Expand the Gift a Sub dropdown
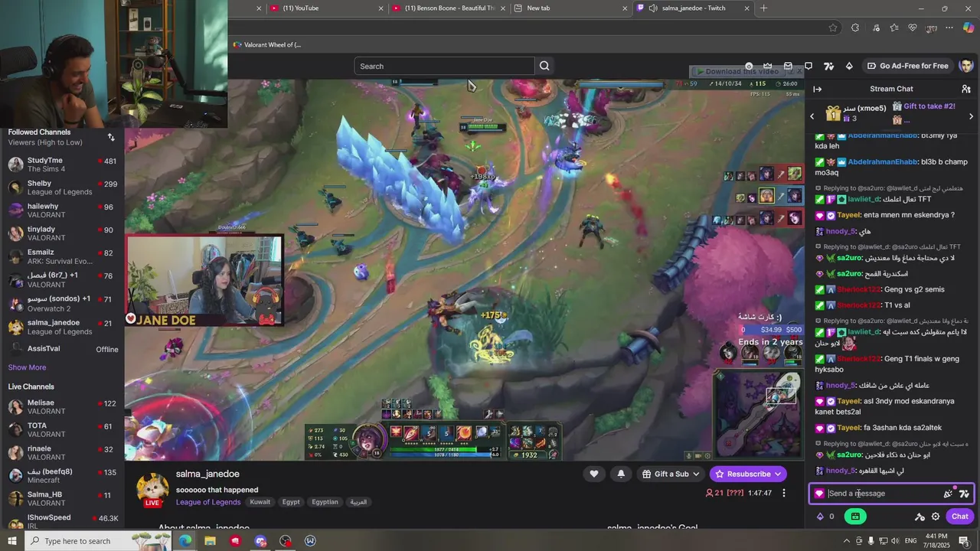This screenshot has width=980, height=551. pyautogui.click(x=671, y=474)
